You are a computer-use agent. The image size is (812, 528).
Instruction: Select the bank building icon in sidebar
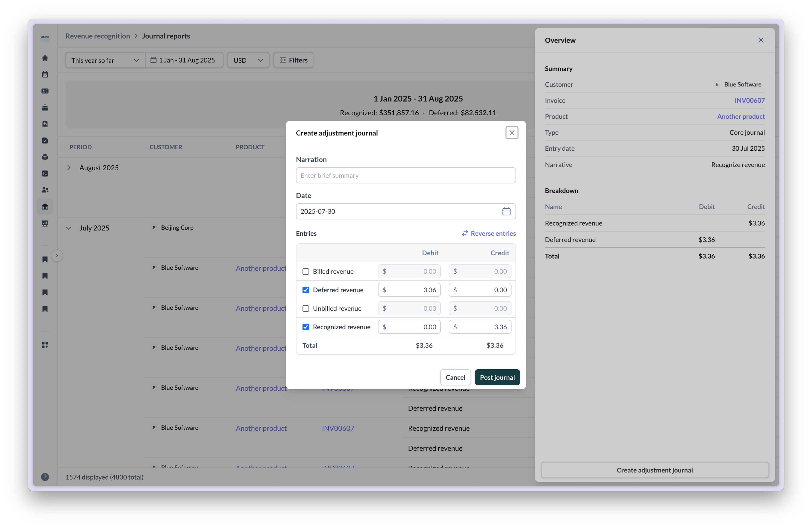tap(45, 206)
